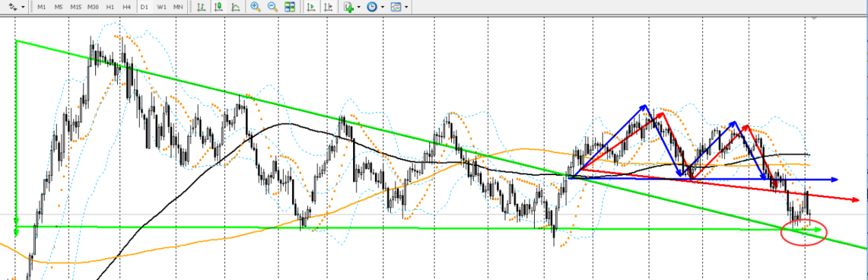This screenshot has height=280, width=868.
Task: Tile chart windows with grid icon
Action: 289,7
